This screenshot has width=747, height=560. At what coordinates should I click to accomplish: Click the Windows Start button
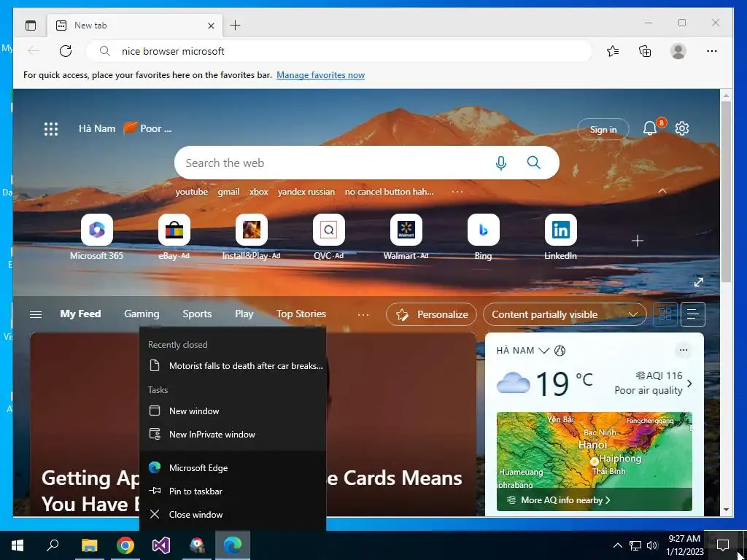[18, 545]
